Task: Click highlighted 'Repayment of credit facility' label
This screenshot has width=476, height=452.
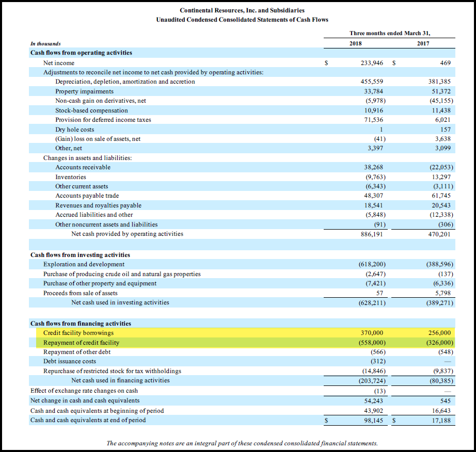Action: point(82,343)
